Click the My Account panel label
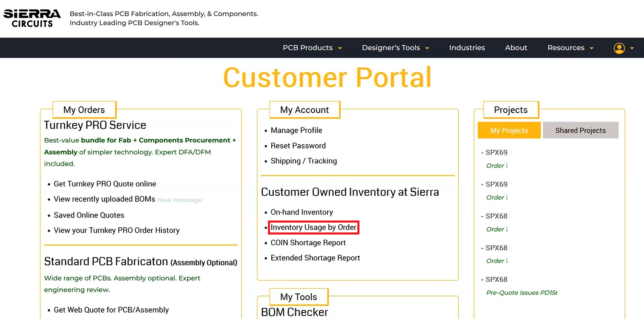This screenshot has height=319, width=644. tap(305, 110)
